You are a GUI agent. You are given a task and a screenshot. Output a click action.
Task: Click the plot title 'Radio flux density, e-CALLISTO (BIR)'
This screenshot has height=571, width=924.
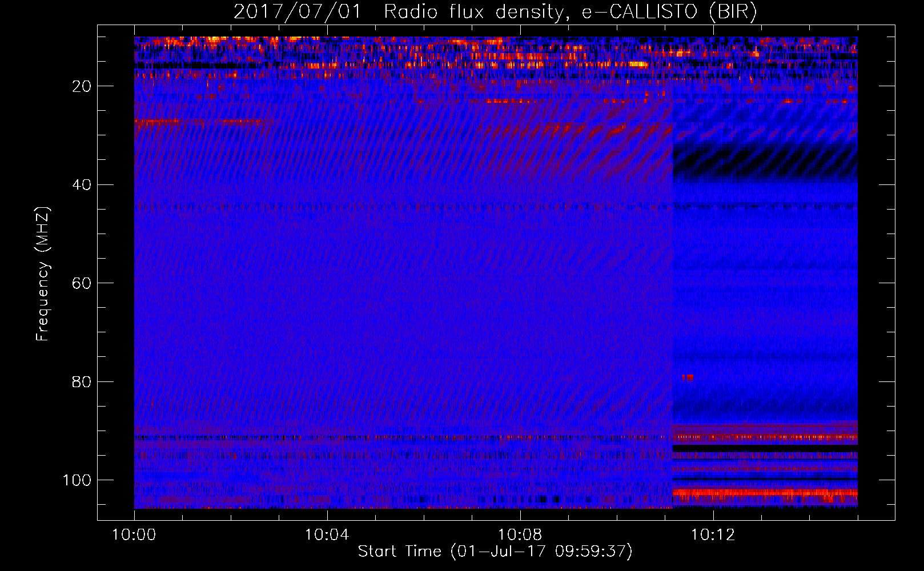(x=570, y=11)
